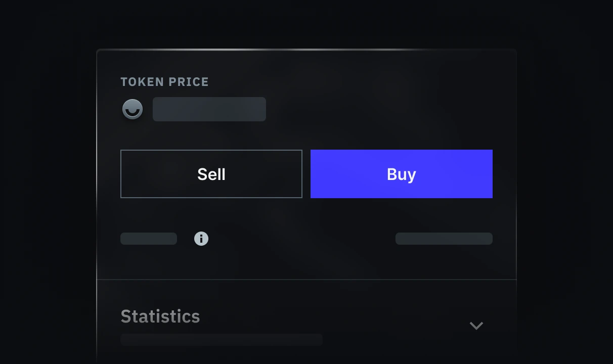Click the placeholder bar under Statistics

(221, 339)
